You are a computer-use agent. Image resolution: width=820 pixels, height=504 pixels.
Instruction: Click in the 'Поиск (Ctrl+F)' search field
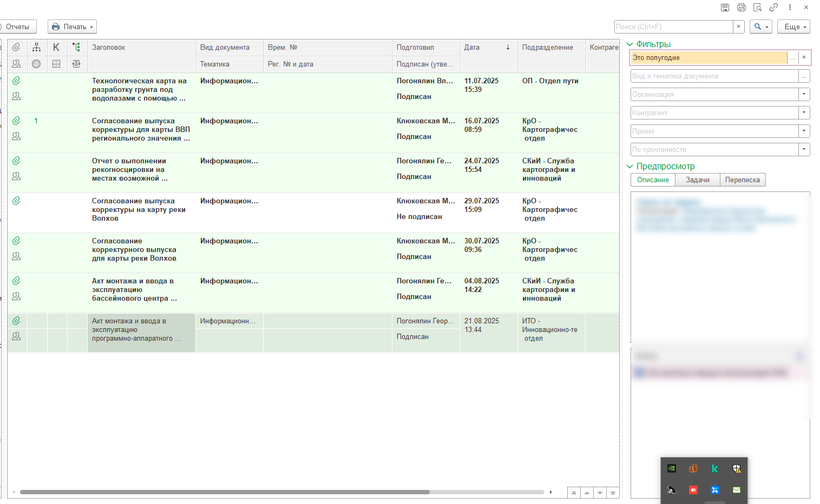point(673,26)
